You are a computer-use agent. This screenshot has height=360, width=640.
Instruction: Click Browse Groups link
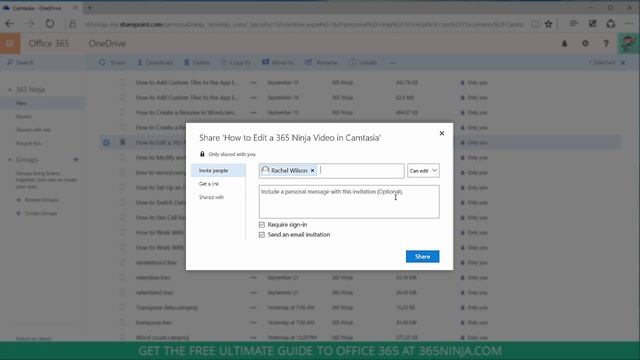click(x=42, y=200)
